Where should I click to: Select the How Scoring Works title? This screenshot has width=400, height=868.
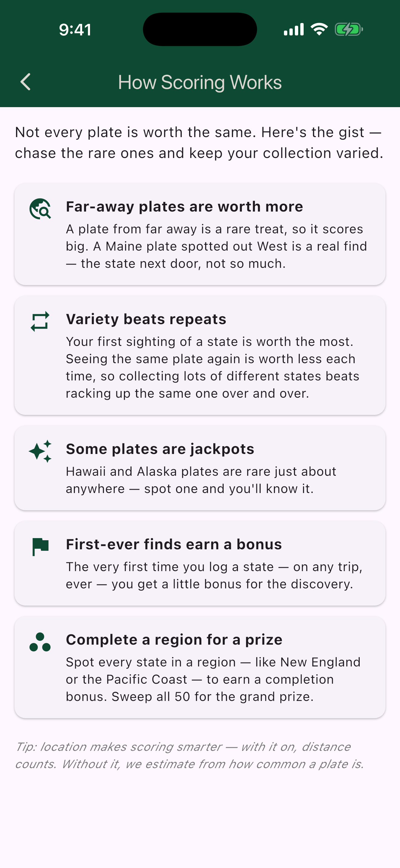click(200, 82)
